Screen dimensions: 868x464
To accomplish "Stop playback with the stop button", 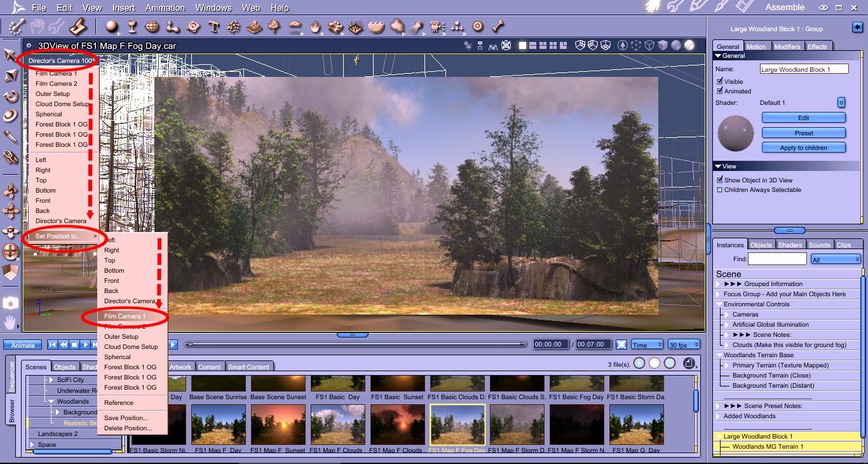I will pyautogui.click(x=74, y=345).
